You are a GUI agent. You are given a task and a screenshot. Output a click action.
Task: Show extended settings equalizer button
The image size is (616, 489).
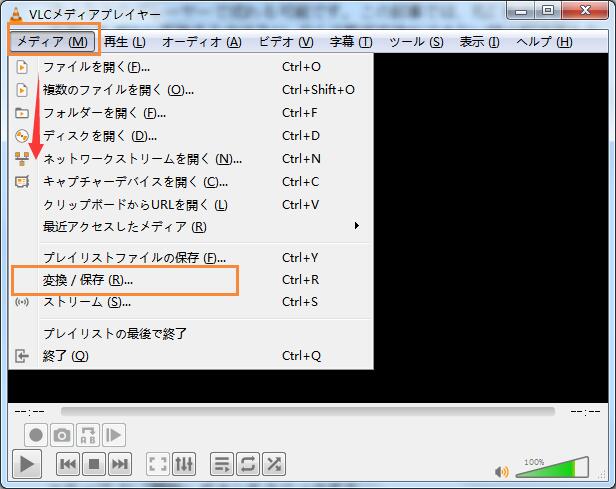[x=184, y=464]
